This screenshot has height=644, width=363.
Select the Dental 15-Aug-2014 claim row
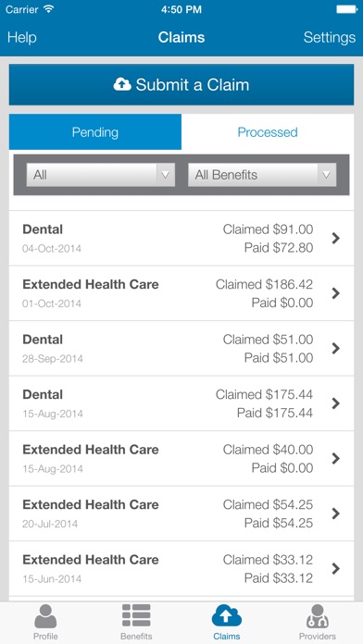tap(181, 403)
